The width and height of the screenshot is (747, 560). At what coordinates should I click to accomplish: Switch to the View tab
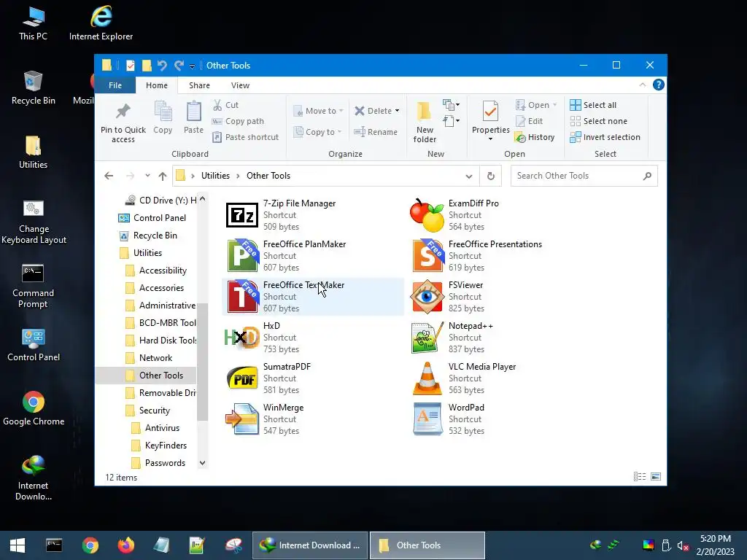coord(240,85)
